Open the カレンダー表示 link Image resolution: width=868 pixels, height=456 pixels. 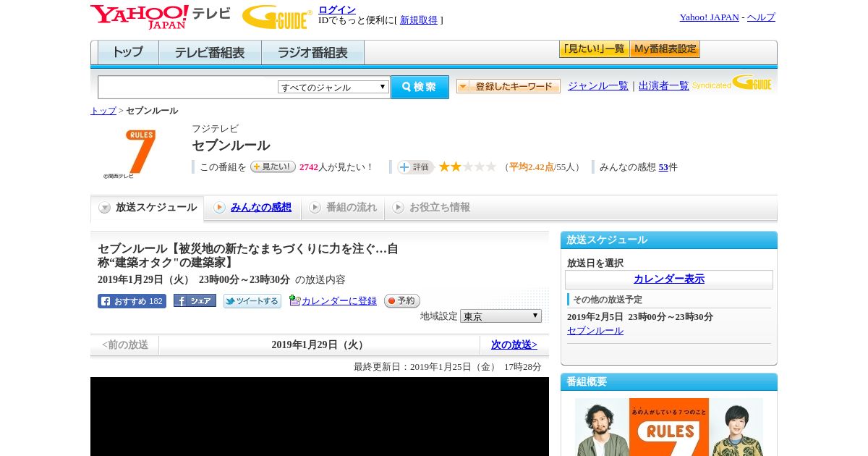[x=669, y=279]
